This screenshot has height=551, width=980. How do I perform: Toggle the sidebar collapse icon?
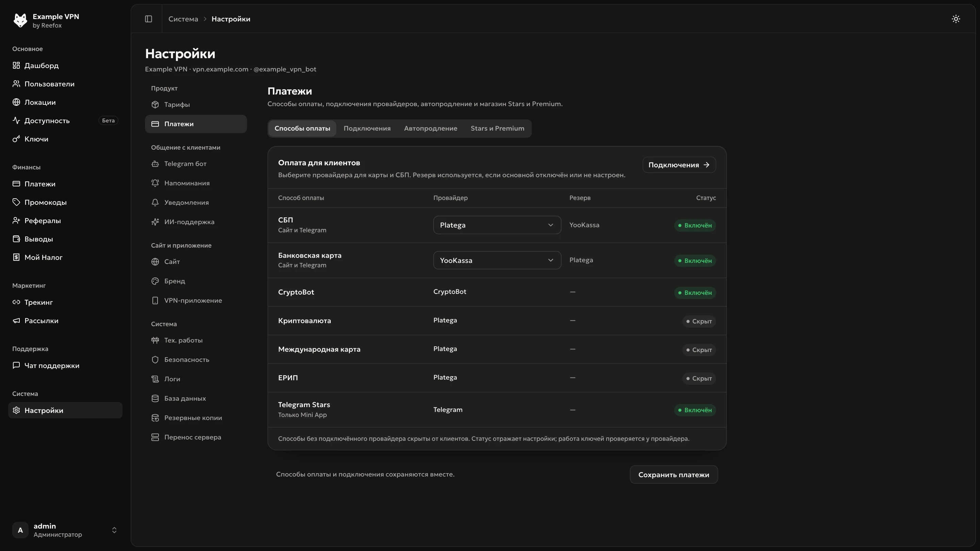(148, 19)
